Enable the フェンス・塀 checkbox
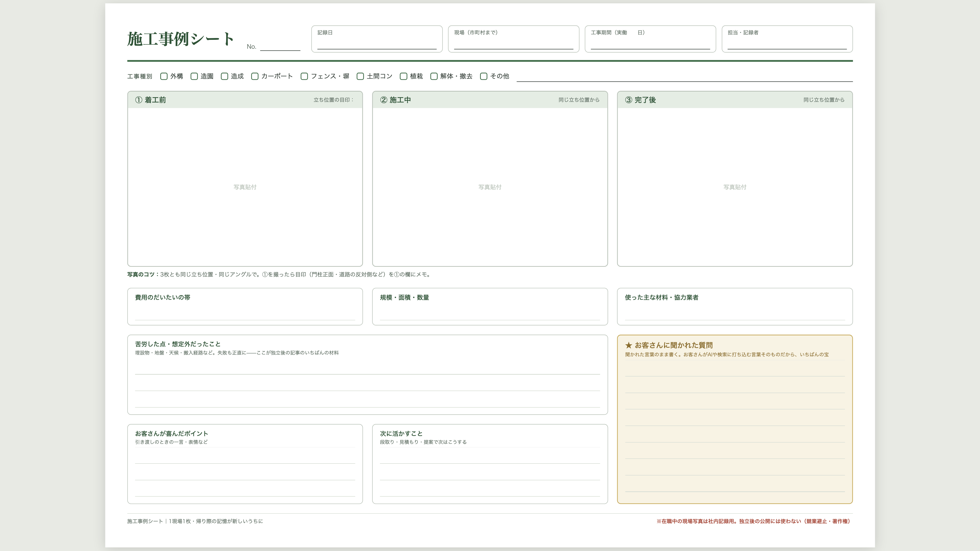The width and height of the screenshot is (980, 551). pos(304,77)
